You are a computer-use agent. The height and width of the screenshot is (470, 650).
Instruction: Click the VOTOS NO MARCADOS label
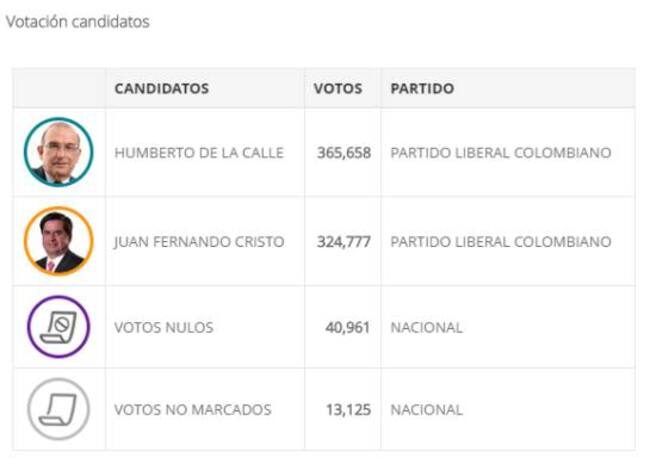[x=193, y=409]
